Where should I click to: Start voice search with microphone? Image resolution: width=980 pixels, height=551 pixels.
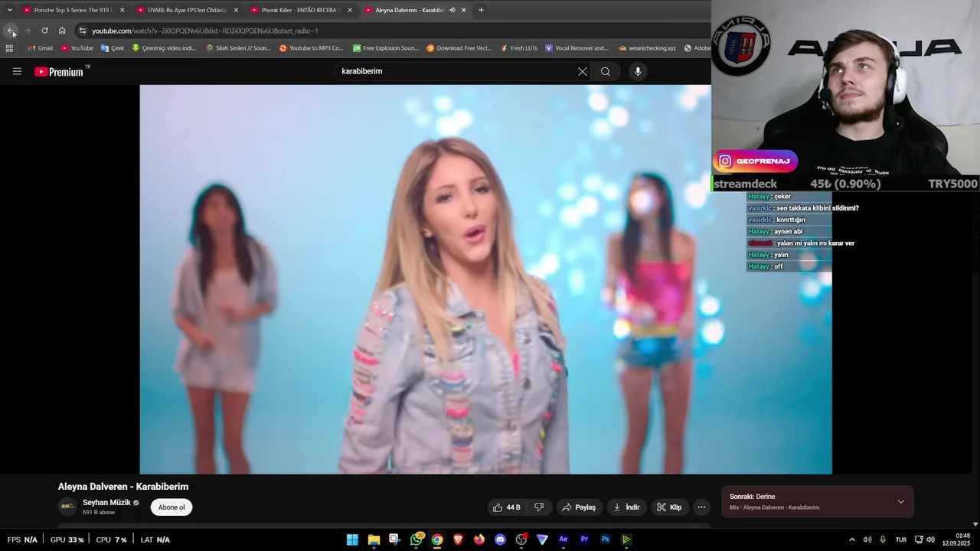pyautogui.click(x=638, y=71)
